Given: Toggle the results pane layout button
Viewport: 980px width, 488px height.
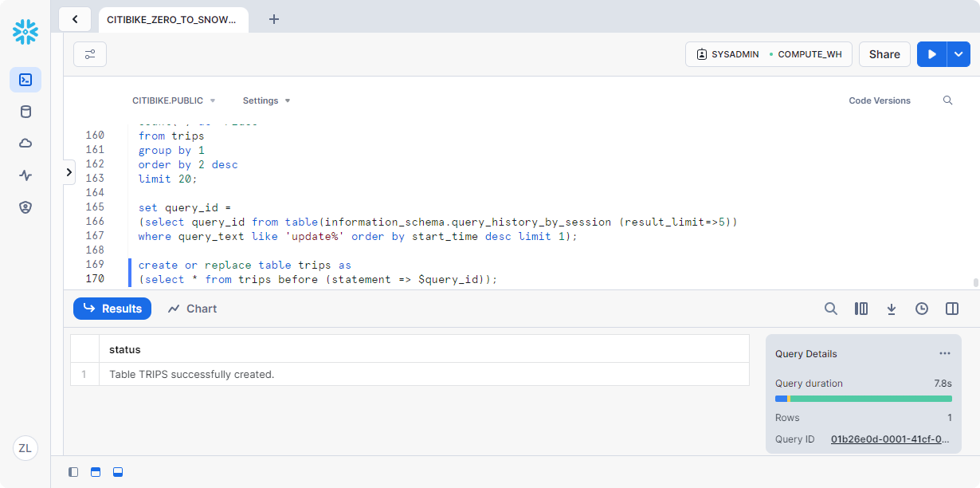Looking at the screenshot, I should click(x=118, y=472).
